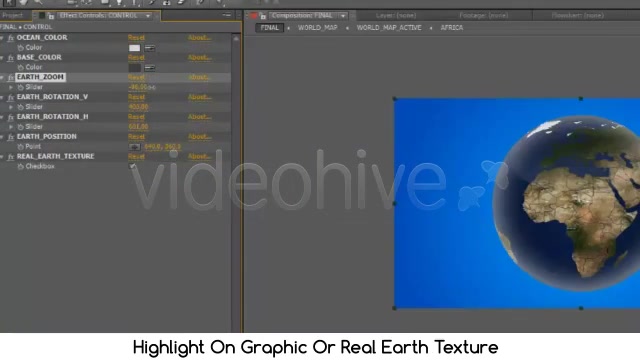Toggle the stopwatch for EARTH_POSITION Point
Image resolution: width=640 pixels, height=360 pixels.
click(20, 147)
